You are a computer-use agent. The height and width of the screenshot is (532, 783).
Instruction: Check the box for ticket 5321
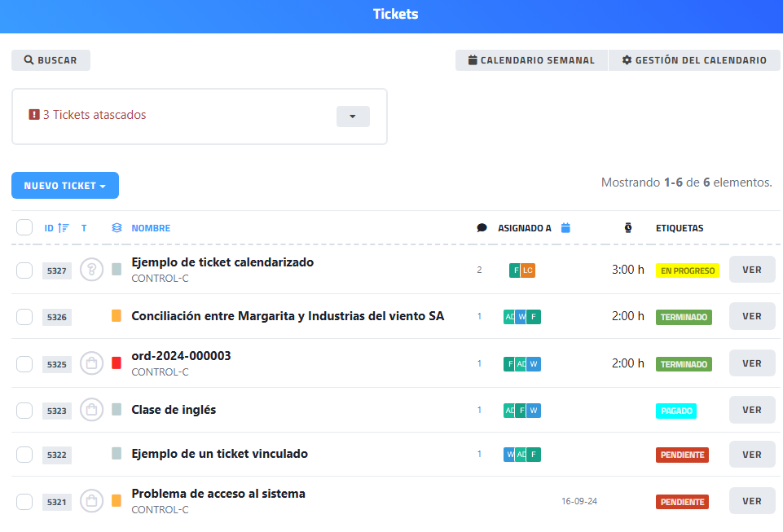(x=24, y=502)
